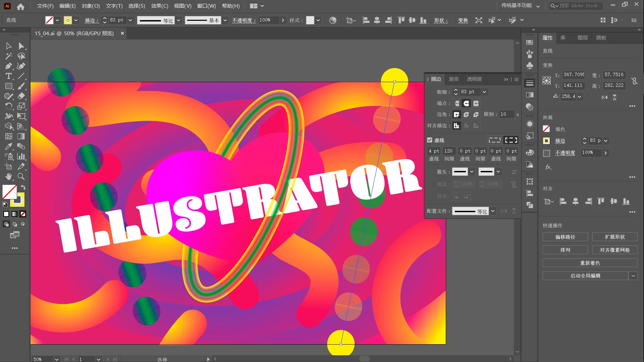
Task: Open the stroke weight dropdown in Stroke panel
Action: [x=484, y=92]
